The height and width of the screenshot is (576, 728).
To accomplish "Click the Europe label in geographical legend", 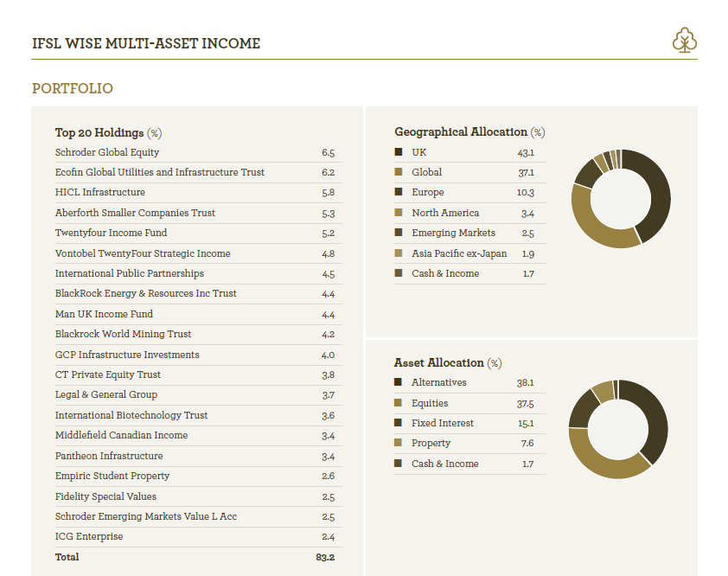I will [x=428, y=192].
